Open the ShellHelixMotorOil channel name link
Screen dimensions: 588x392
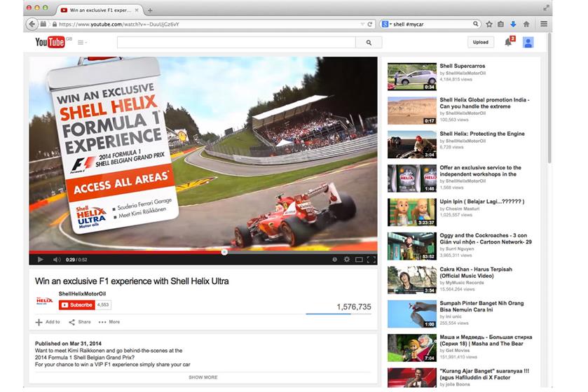click(82, 293)
